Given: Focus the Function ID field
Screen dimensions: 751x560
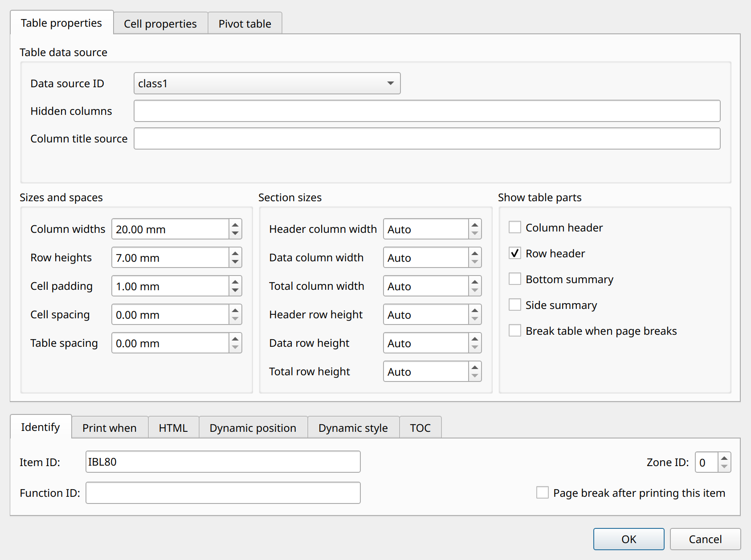Looking at the screenshot, I should (x=223, y=493).
